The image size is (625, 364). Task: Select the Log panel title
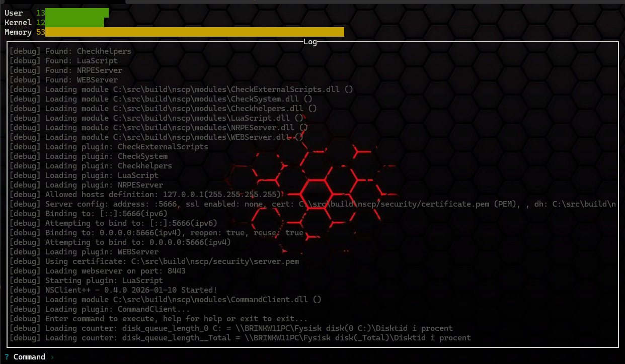point(310,42)
